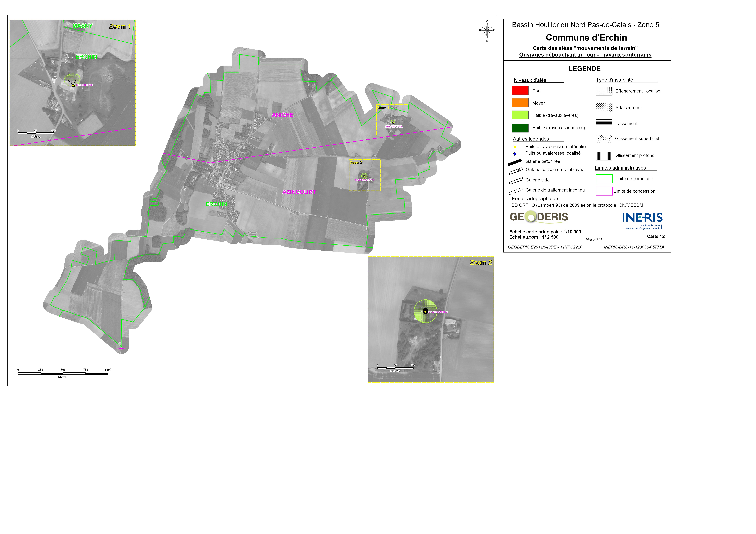
Task: Click the blue diamond 'Puits ou avaleresse localisé' symbol
Action: 515,154
